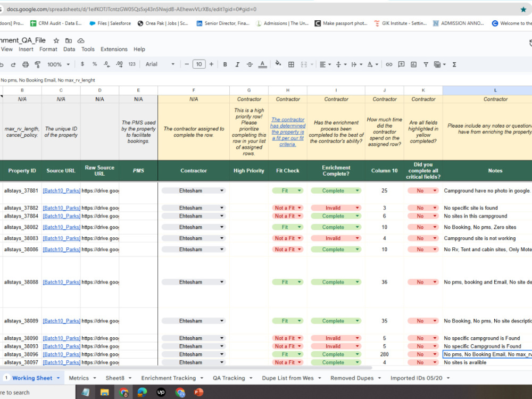Viewport: 532px width, 399px height.
Task: Open Upwork app in taskbar
Action: coord(161,392)
